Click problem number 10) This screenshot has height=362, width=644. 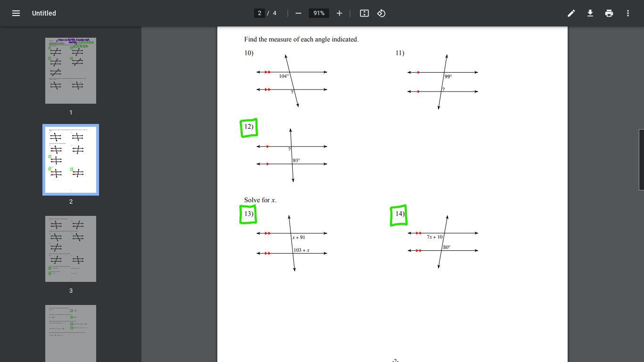click(x=249, y=53)
